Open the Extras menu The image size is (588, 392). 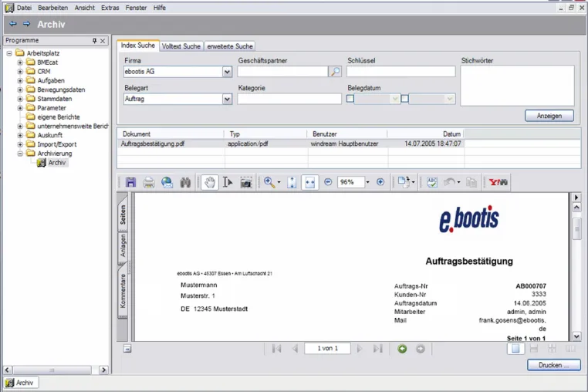coord(110,8)
